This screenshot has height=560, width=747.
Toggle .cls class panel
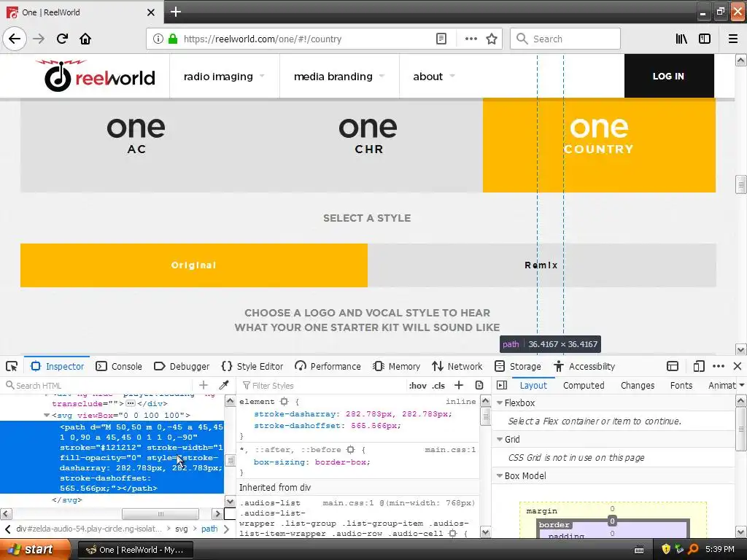point(438,386)
